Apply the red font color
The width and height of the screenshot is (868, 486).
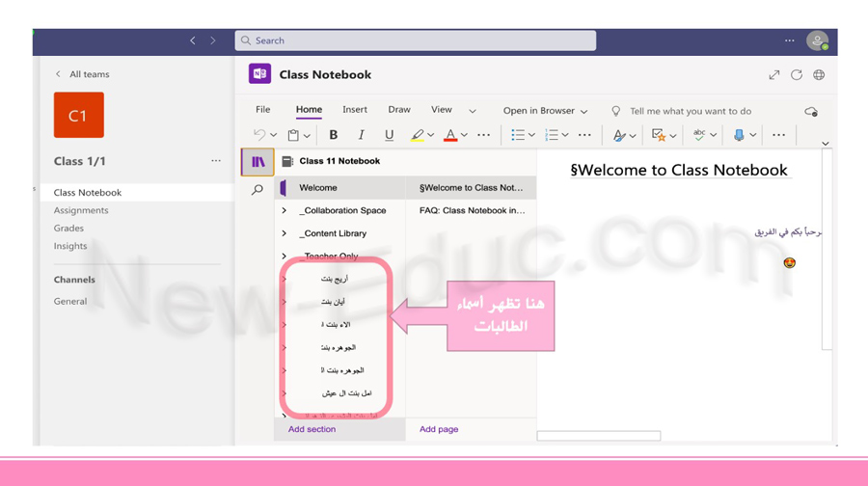tap(450, 135)
